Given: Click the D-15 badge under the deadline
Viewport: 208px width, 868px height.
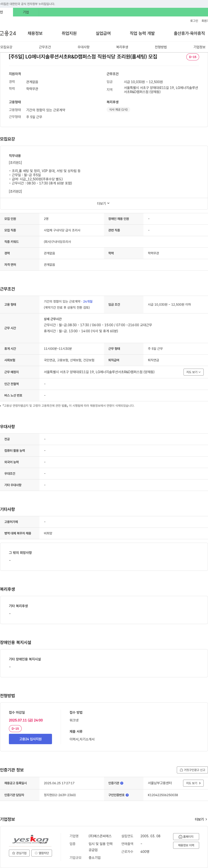Looking at the screenshot, I should tap(15, 729).
